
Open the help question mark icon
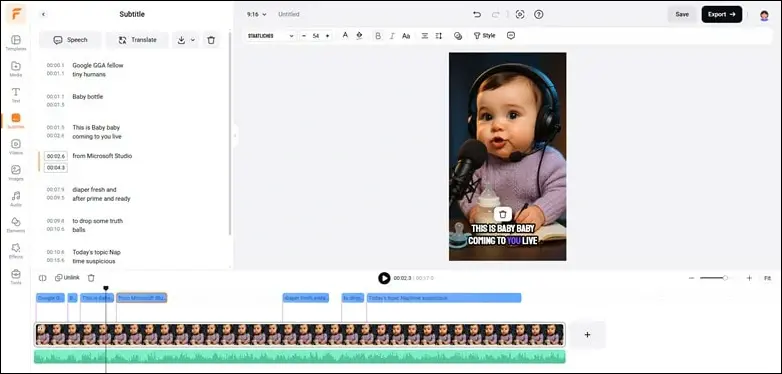tap(539, 14)
